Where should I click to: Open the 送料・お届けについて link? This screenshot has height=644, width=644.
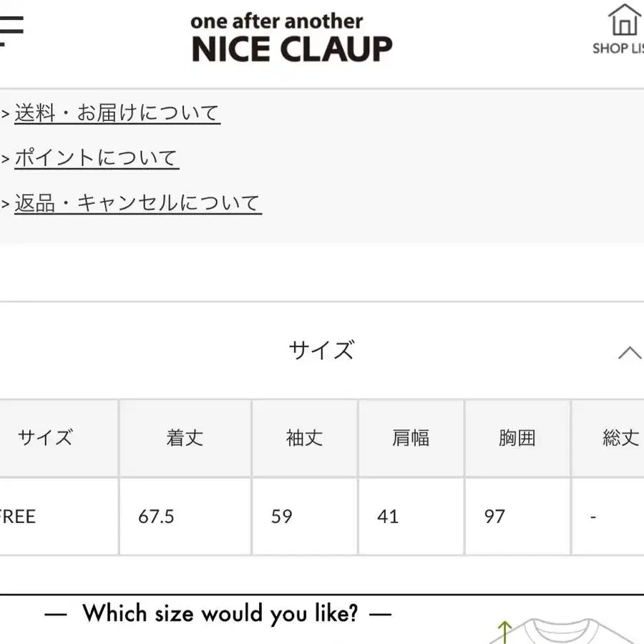click(117, 113)
